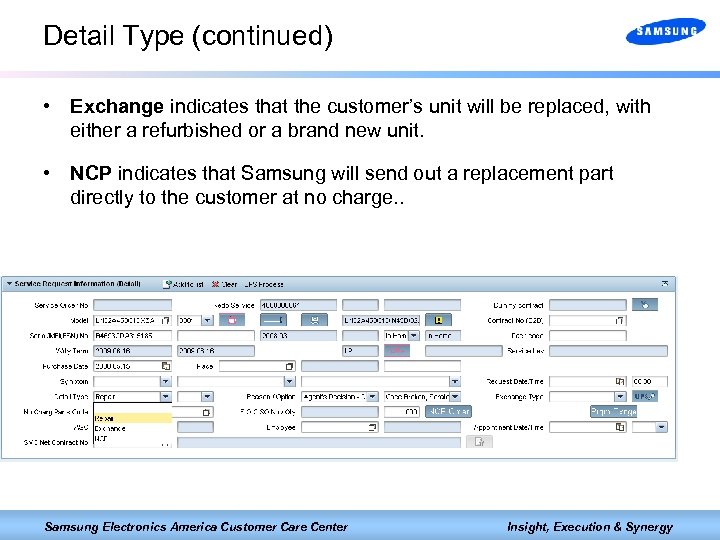The width and height of the screenshot is (720, 540).
Task: Click the yellow icon button after model description
Action: tap(438, 320)
